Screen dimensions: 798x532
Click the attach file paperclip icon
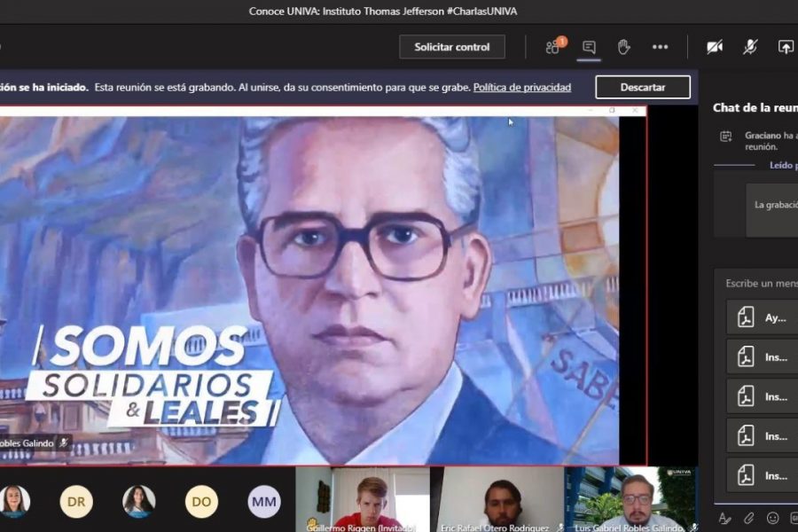click(748, 518)
